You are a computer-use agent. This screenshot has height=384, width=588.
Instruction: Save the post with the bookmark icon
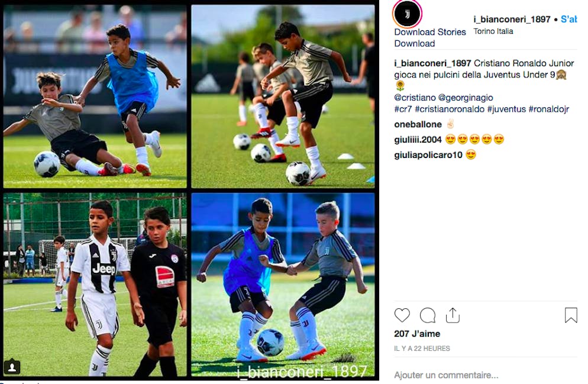tap(571, 315)
